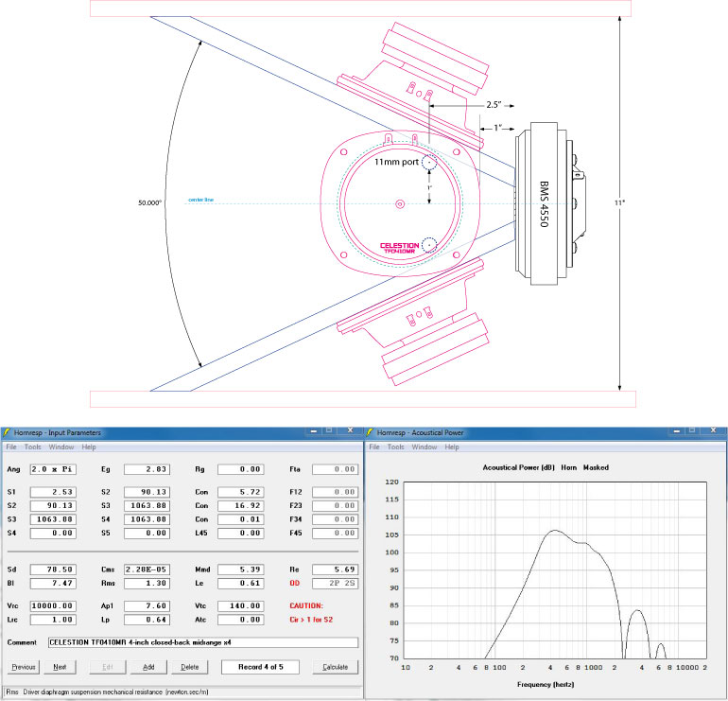Close the Input Parameters window
The width and height of the screenshot is (728, 701).
point(350,430)
